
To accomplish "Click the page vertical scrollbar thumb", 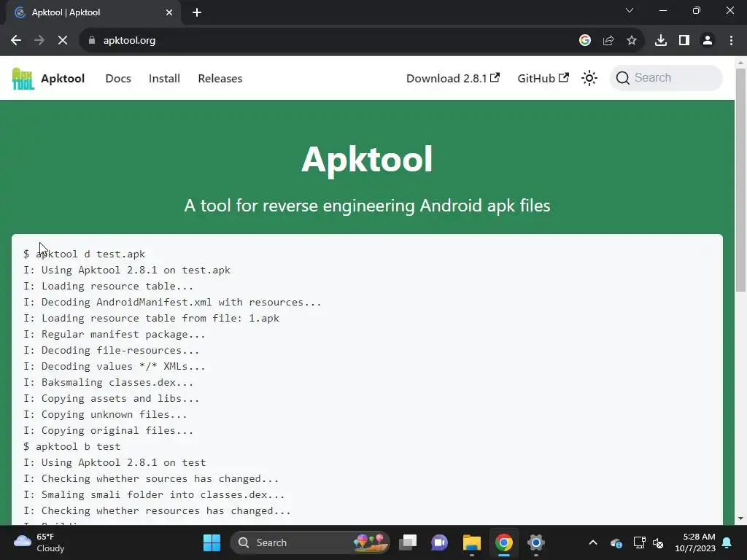I will pos(740,180).
